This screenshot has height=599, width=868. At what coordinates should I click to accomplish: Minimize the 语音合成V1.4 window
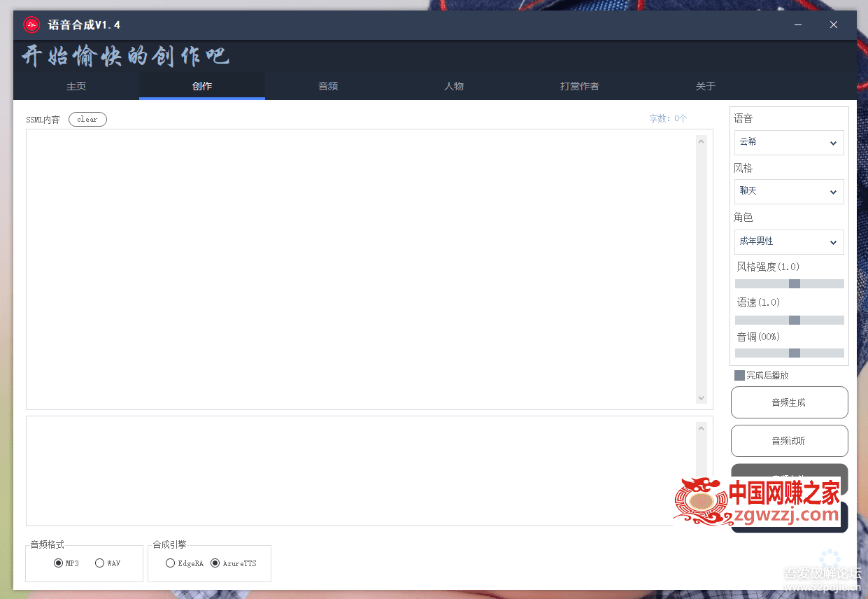click(x=798, y=24)
